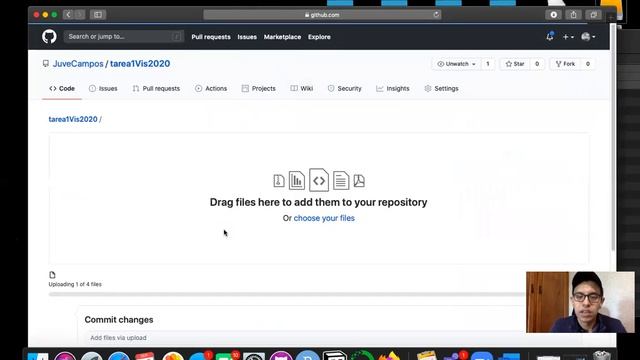
Task: Click the text document file icon
Action: (341, 180)
